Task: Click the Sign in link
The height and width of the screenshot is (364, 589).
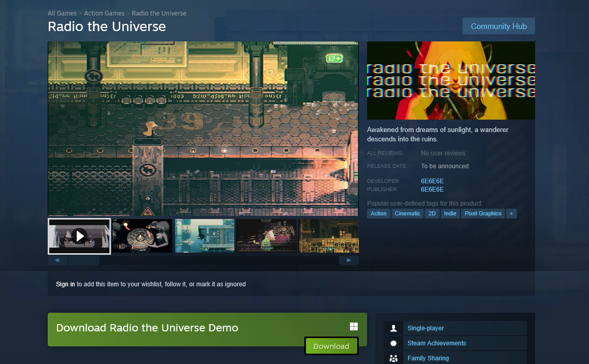Action: 65,284
